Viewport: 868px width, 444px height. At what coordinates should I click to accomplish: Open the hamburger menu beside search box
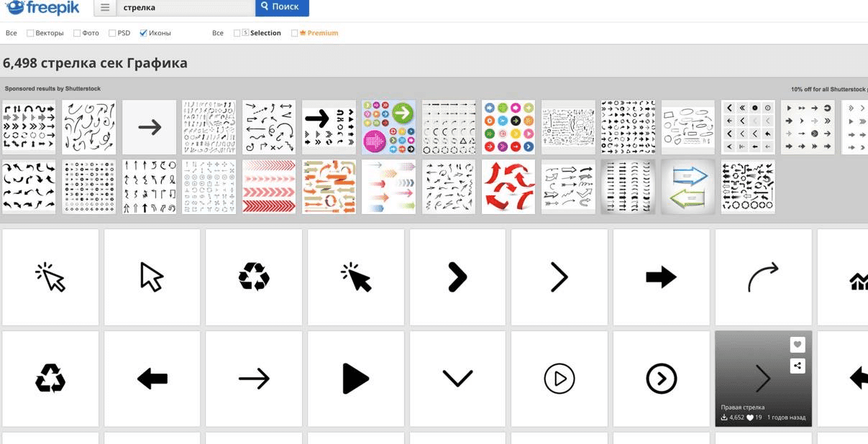coord(105,7)
